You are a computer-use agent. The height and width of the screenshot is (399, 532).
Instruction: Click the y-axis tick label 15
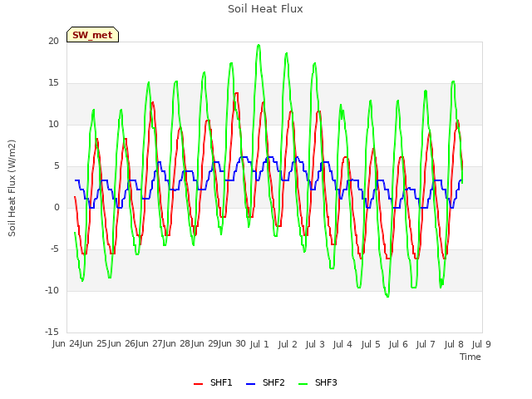point(53,83)
